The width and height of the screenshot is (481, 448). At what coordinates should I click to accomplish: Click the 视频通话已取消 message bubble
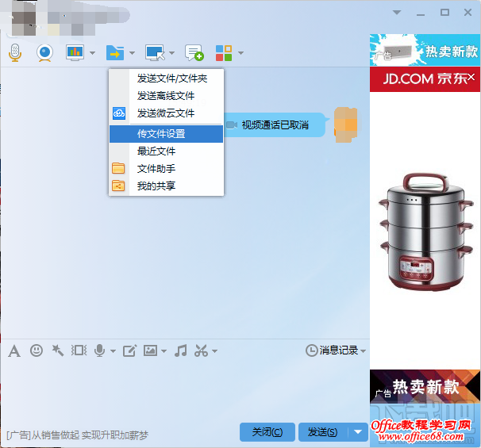coord(275,125)
